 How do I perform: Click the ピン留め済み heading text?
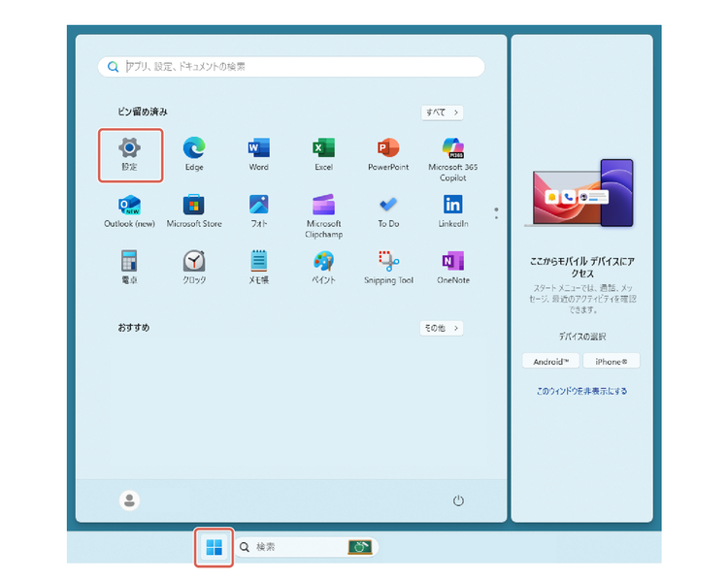click(142, 112)
